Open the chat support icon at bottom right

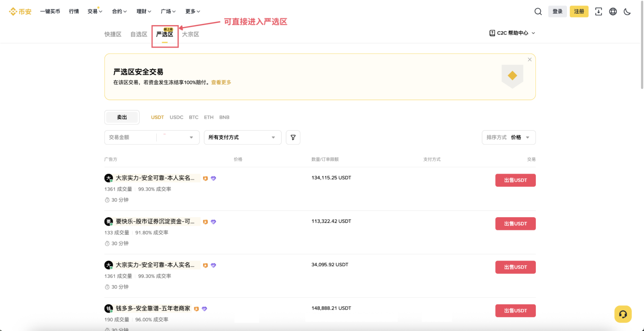[623, 314]
